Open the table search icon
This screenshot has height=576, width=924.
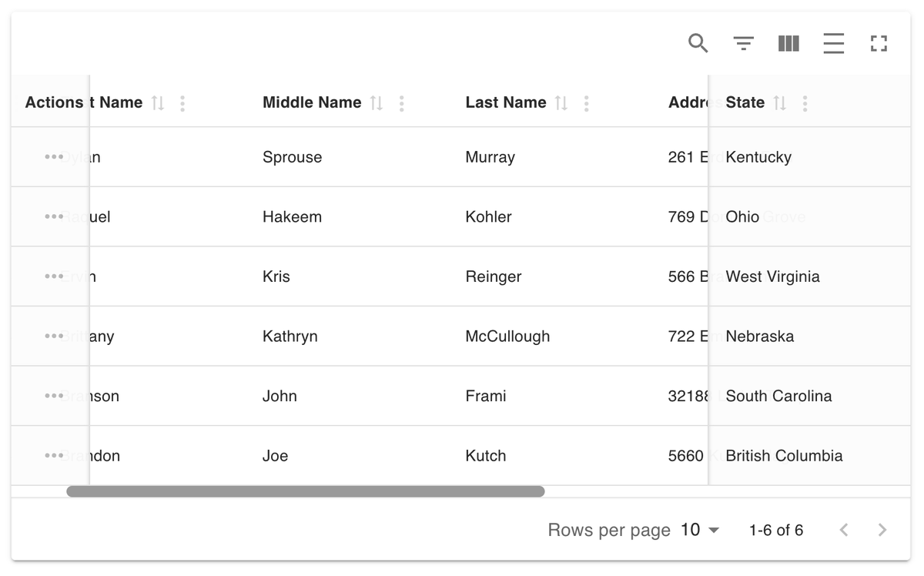click(x=698, y=43)
